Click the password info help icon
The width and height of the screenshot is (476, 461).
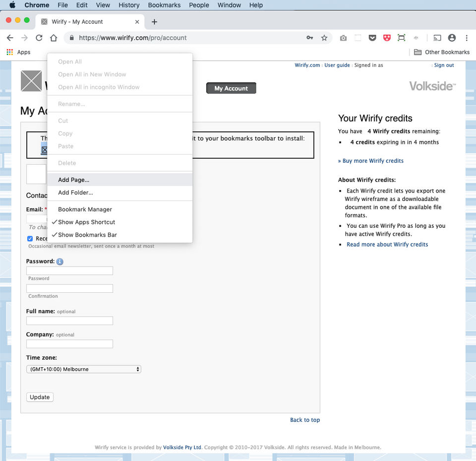(x=60, y=262)
